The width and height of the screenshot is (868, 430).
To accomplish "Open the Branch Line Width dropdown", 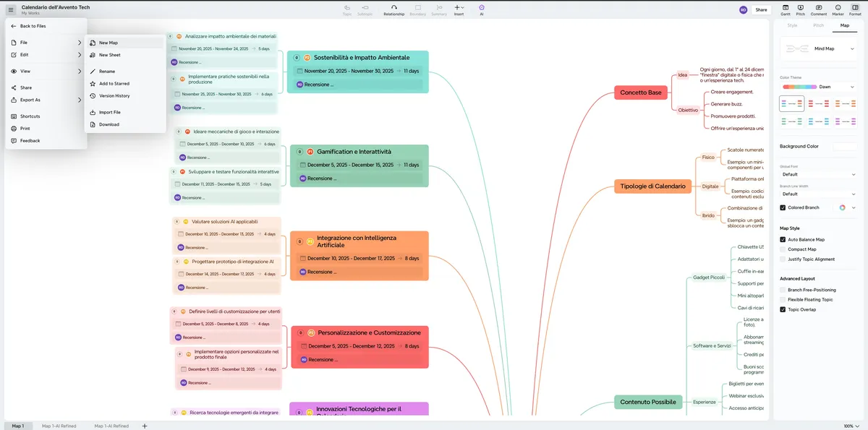I will click(820, 194).
